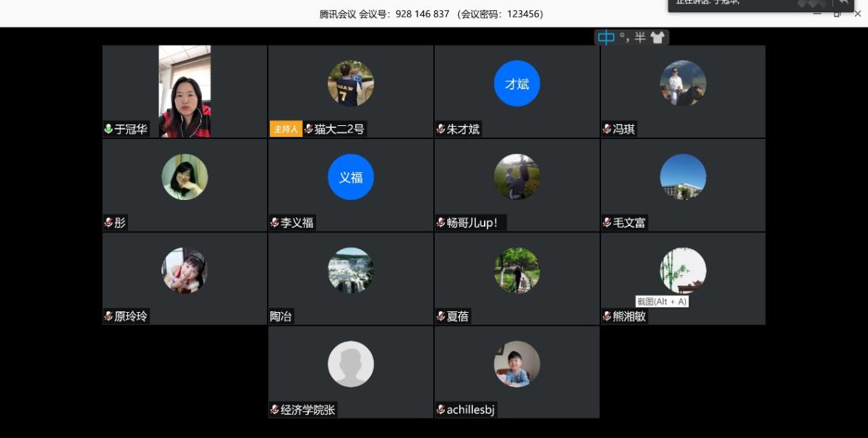The height and width of the screenshot is (438, 868).
Task: Click muted mic icon next to 畅哥儿up!
Action: tap(441, 223)
